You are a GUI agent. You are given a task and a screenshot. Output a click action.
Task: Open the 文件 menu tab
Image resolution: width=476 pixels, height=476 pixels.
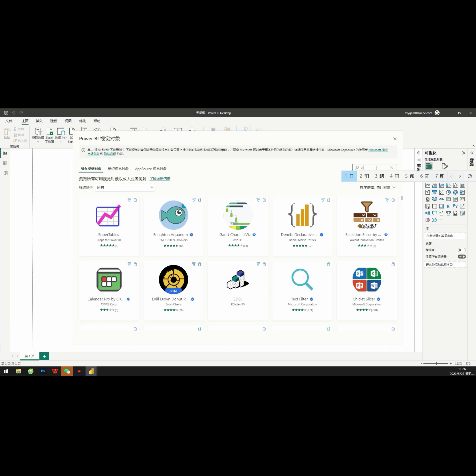(9, 121)
